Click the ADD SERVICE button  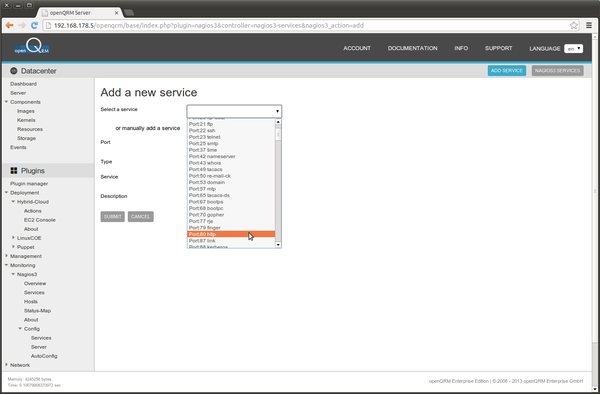(x=507, y=70)
